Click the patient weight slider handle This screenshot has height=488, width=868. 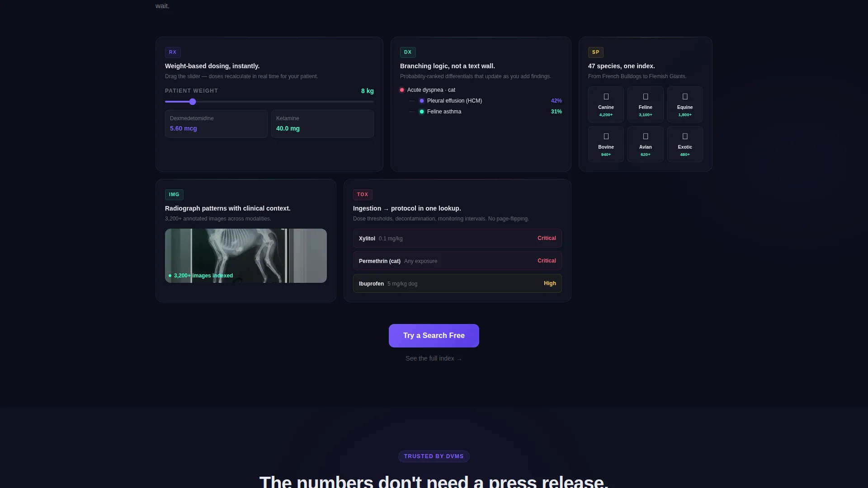(x=193, y=102)
